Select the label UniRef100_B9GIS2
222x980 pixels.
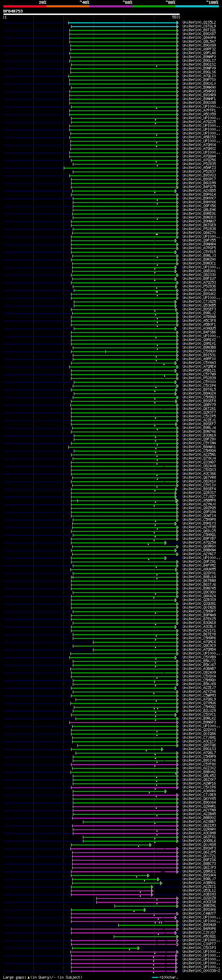(199, 64)
